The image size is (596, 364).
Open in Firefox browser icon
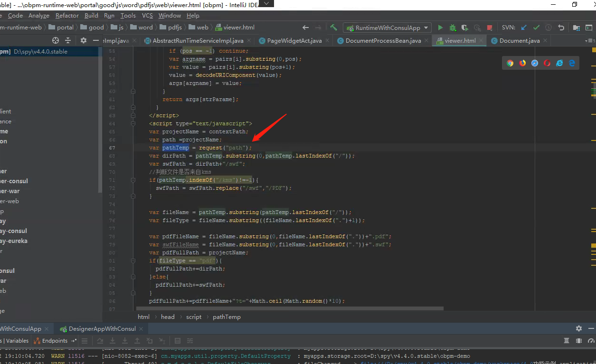click(522, 63)
